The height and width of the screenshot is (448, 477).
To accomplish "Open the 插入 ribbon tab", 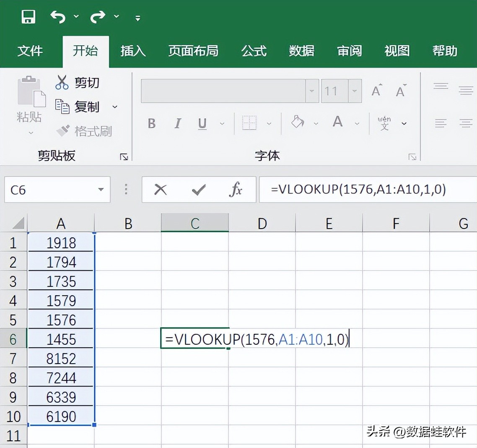I will (x=133, y=51).
